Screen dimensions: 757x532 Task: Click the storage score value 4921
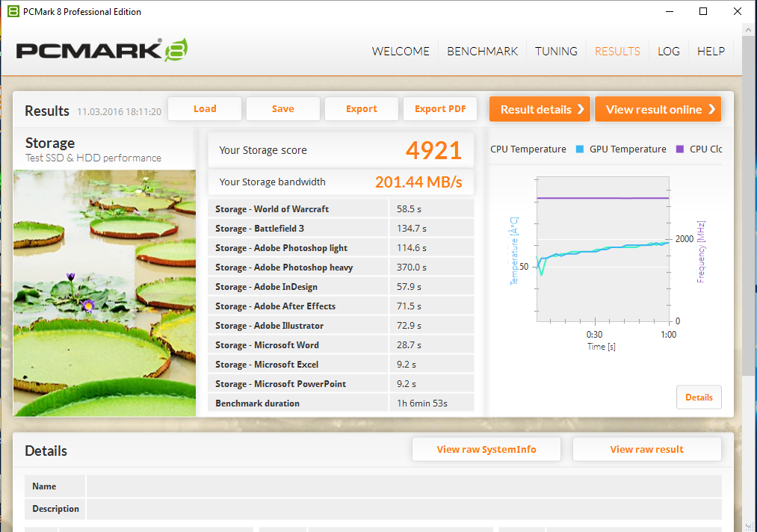tap(433, 150)
